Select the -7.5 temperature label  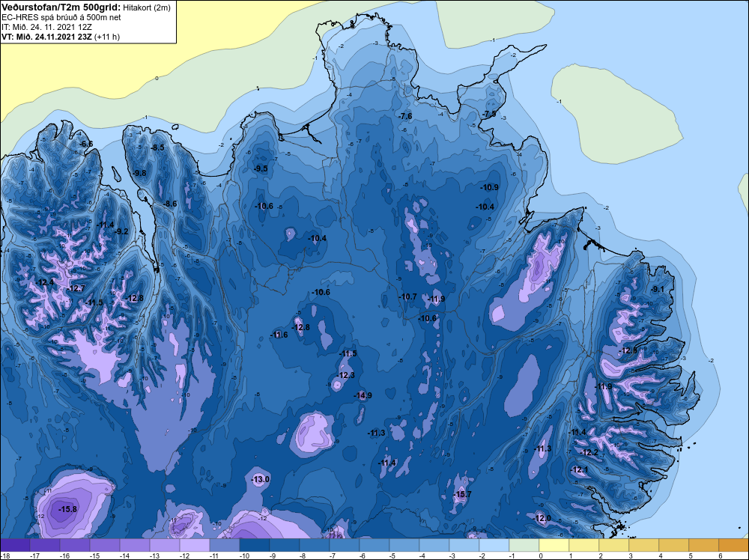coord(488,114)
